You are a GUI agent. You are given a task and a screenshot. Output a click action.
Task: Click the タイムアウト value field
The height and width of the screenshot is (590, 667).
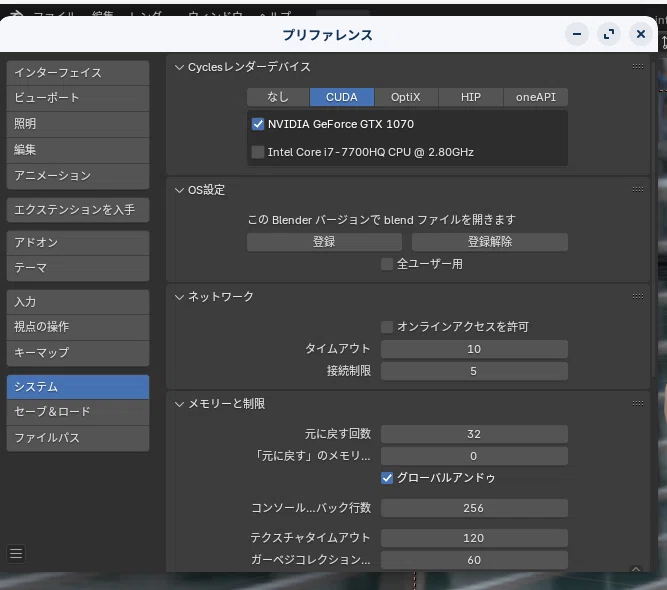[474, 349]
